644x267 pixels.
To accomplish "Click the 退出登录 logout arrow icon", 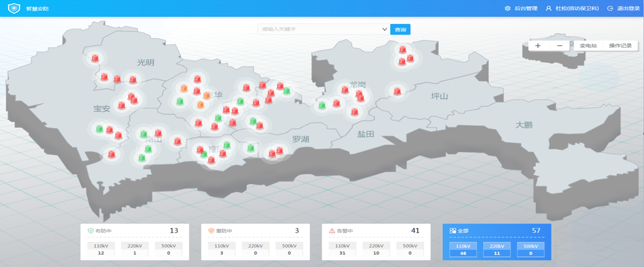I will pos(610,8).
